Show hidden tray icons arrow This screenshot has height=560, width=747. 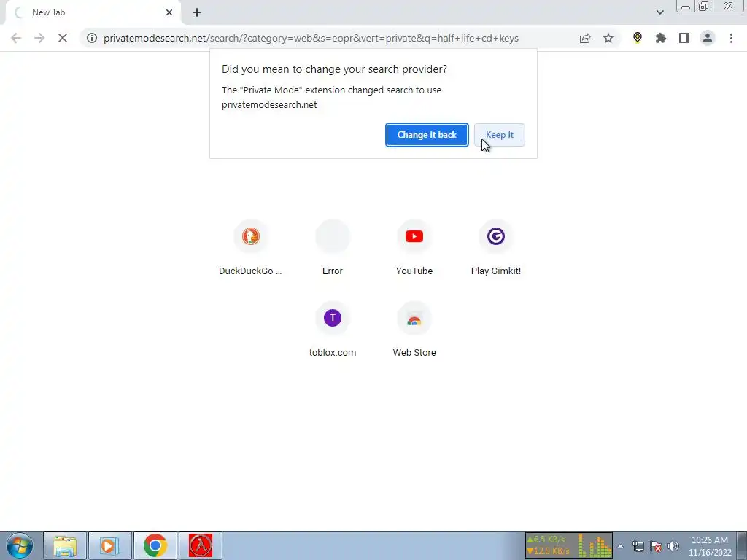[620, 546]
